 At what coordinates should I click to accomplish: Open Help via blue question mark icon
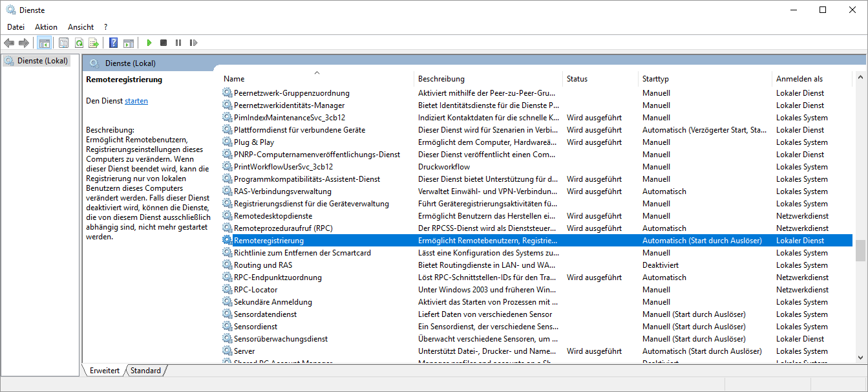click(113, 43)
